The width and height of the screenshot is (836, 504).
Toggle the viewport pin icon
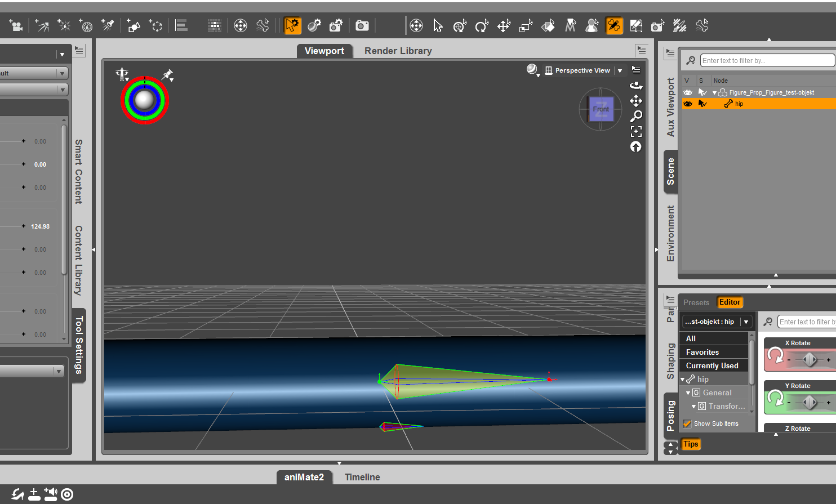[x=167, y=75]
